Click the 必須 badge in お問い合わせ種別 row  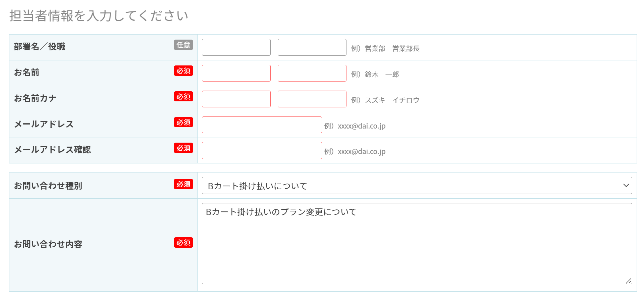(183, 184)
